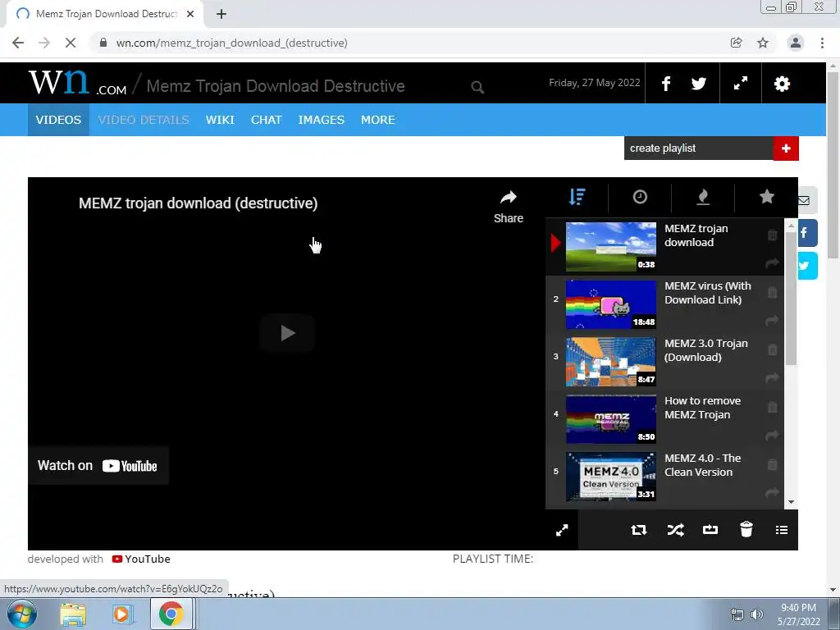The height and width of the screenshot is (630, 840).
Task: Click the address bar URL
Action: [232, 43]
